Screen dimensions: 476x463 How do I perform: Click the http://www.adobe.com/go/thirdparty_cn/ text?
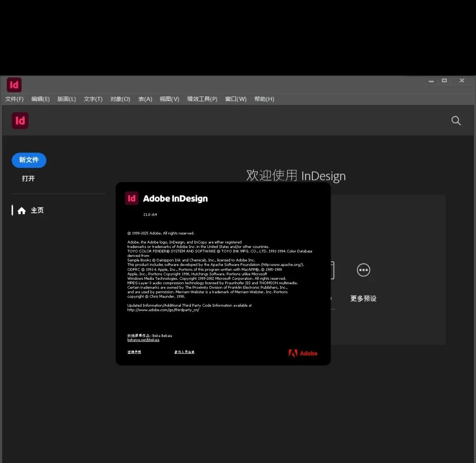[x=163, y=310]
